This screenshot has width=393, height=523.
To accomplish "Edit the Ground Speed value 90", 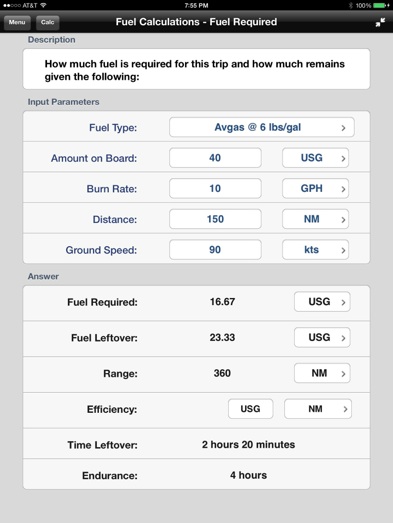I will (x=215, y=250).
